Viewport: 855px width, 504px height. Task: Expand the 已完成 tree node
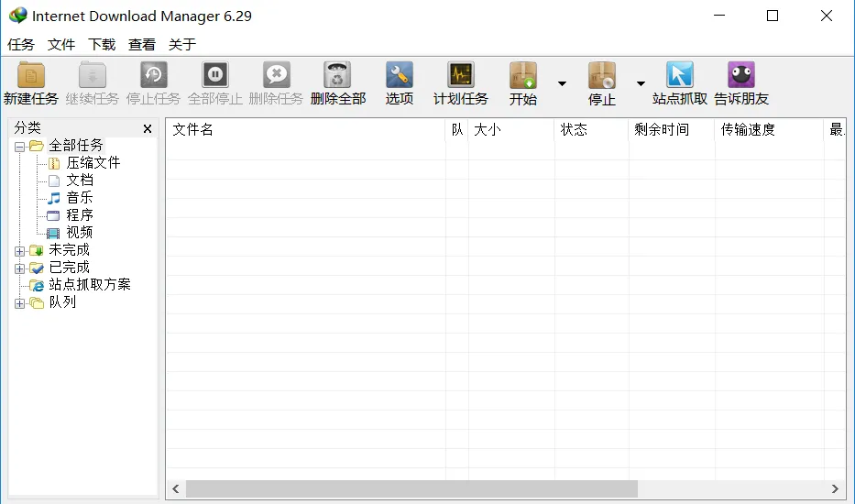(19, 268)
